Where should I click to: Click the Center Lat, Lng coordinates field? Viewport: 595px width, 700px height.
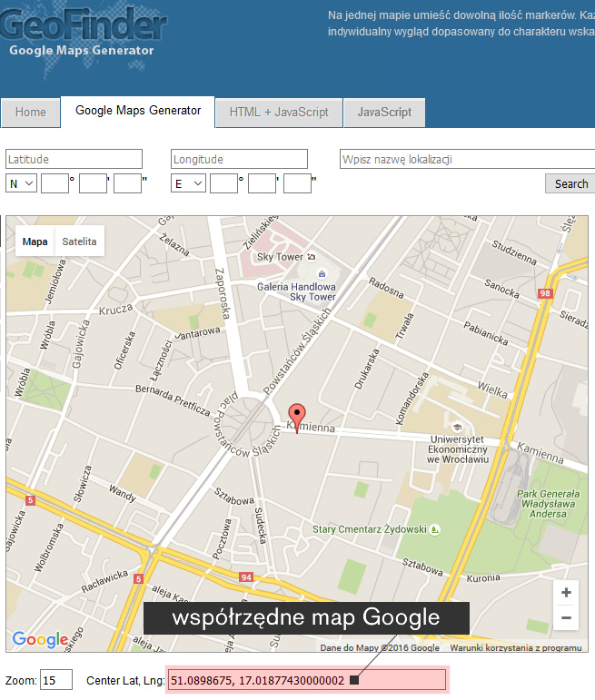pos(307,680)
